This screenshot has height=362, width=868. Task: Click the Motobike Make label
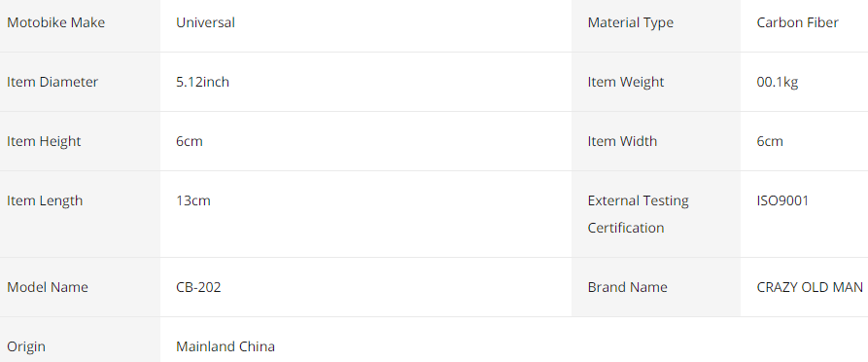[x=56, y=22]
